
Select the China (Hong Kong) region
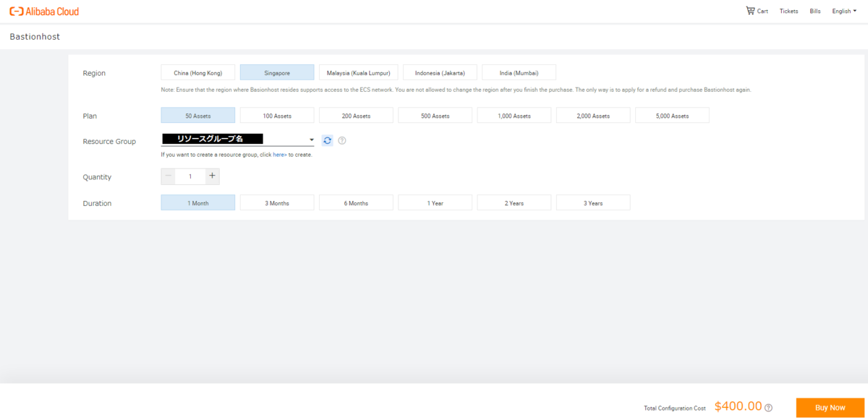198,72
